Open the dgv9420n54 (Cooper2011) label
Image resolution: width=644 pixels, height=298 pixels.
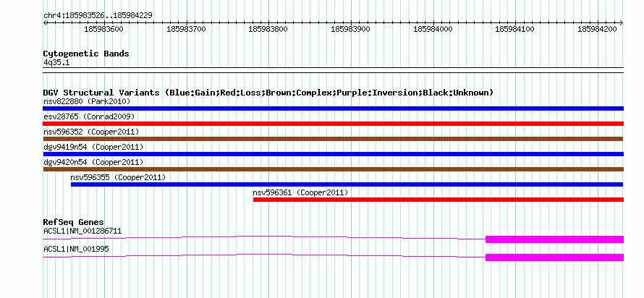[x=93, y=162]
